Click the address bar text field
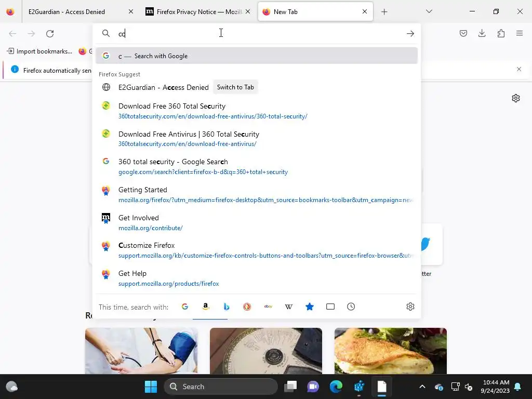This screenshot has height=399, width=532. click(258, 34)
